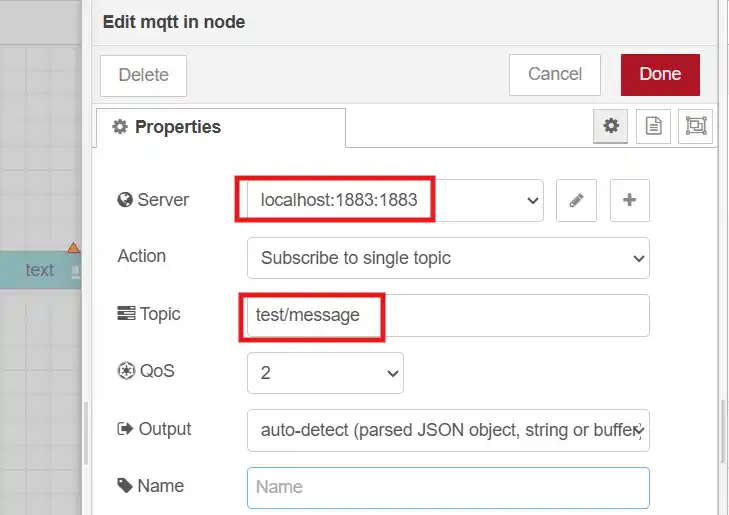The height and width of the screenshot is (515, 729).
Task: Click the globe icon beside Server
Action: click(125, 200)
